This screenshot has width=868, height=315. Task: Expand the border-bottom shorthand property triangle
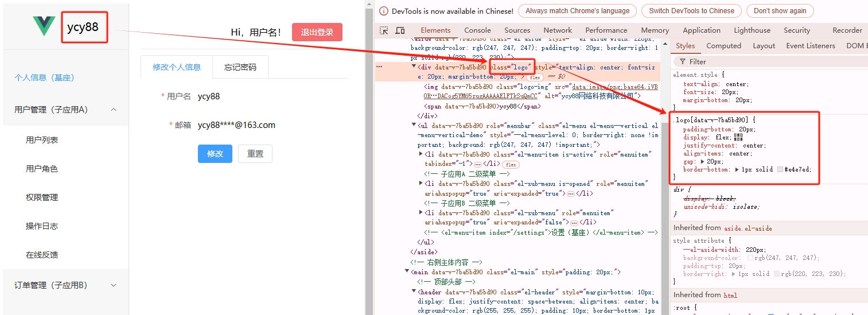[x=737, y=170]
